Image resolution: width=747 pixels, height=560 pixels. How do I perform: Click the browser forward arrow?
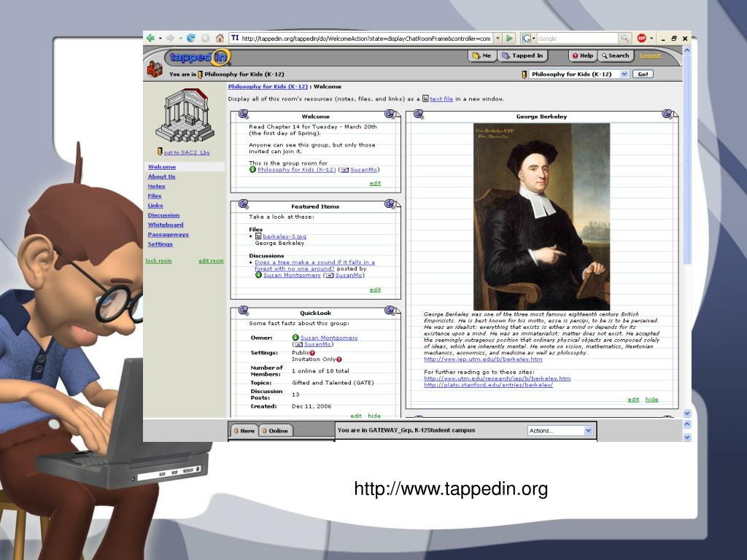[170, 38]
